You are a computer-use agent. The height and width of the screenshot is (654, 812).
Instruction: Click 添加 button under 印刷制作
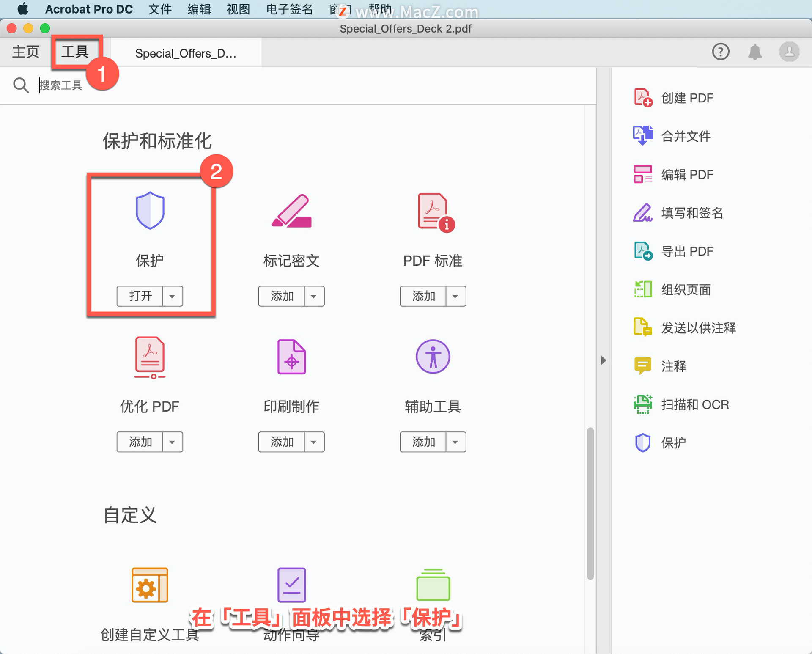[x=282, y=442]
